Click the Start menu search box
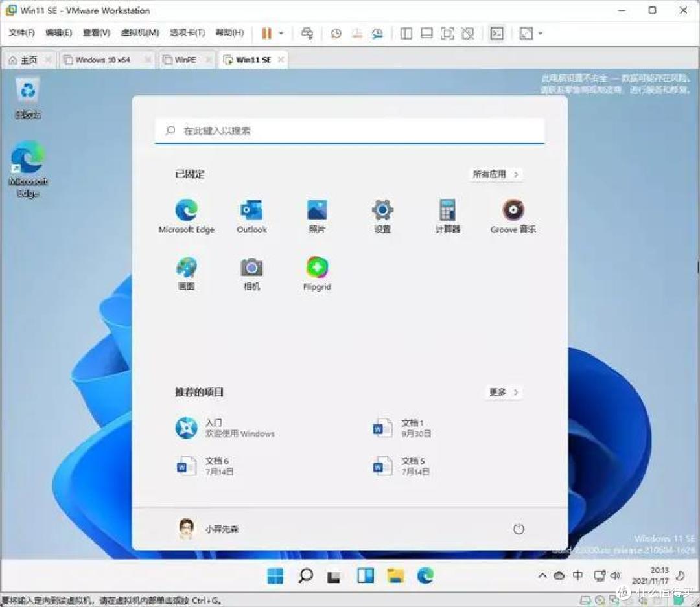 (x=349, y=131)
